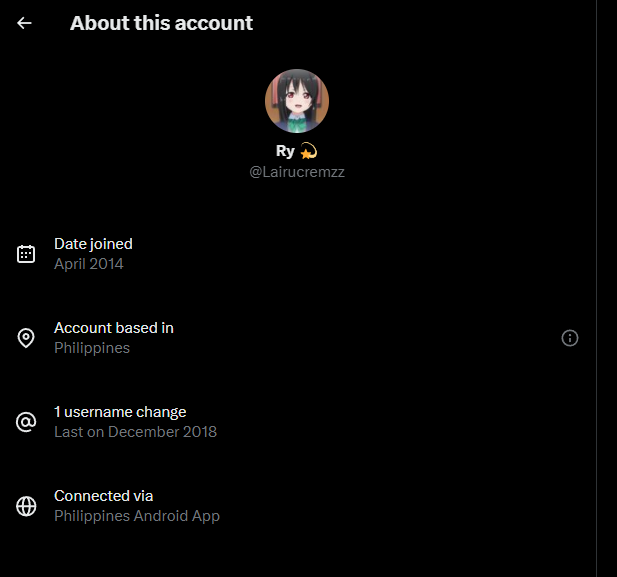Viewport: 617px width, 577px height.
Task: Go back using the left arrow icon
Action: (24, 23)
